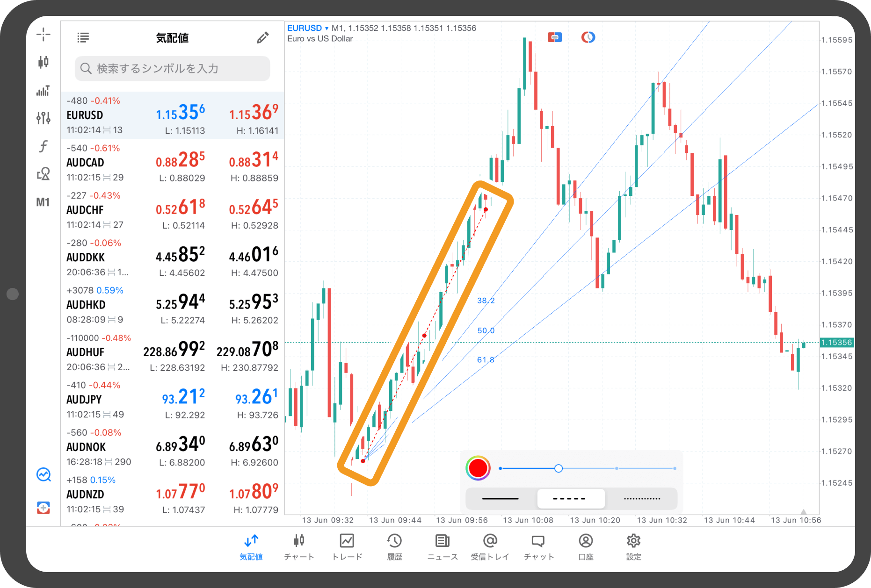Open the 設定 settings tab
The image size is (871, 588).
[x=633, y=547]
